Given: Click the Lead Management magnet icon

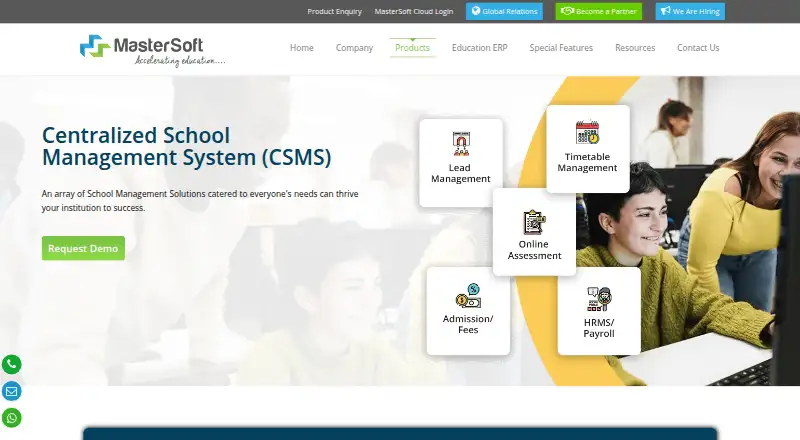Looking at the screenshot, I should coord(461,144).
